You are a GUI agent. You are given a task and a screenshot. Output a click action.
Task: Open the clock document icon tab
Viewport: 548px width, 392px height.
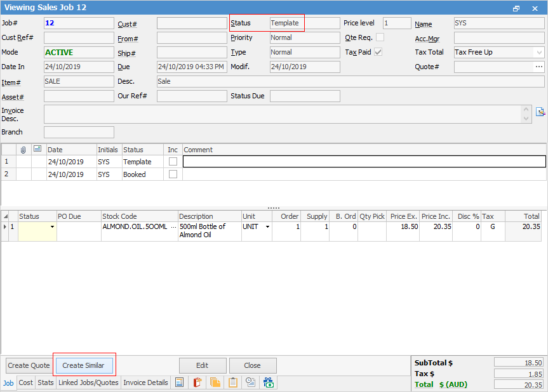coord(251,382)
